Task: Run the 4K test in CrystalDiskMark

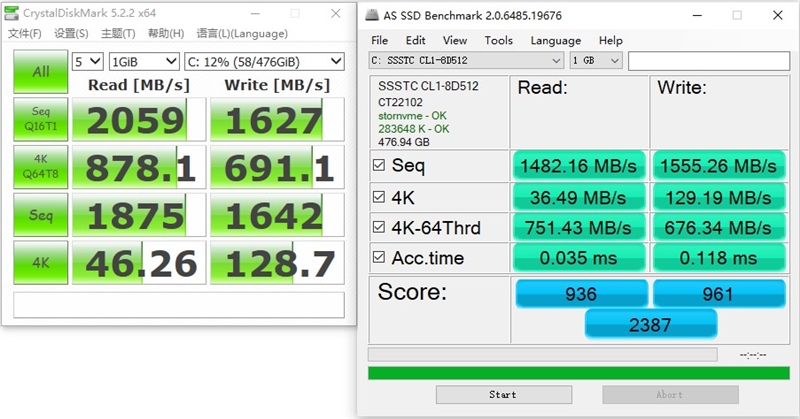Action: [x=41, y=262]
